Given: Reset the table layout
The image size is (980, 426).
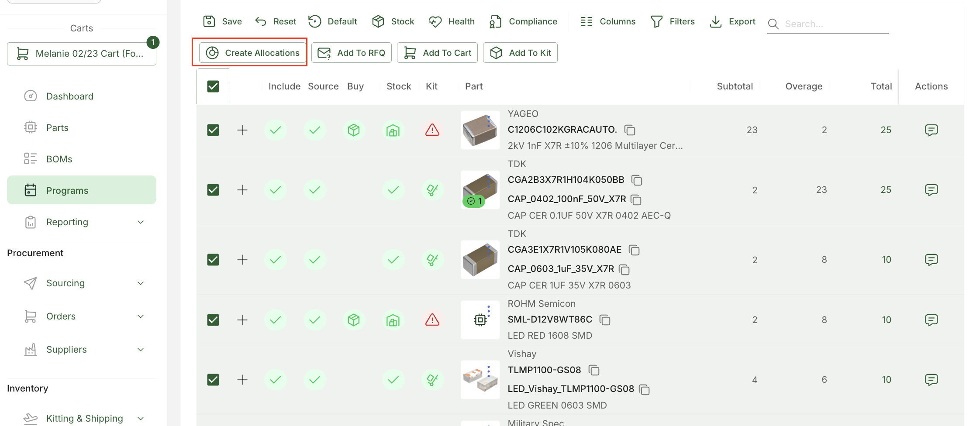Looking at the screenshot, I should pyautogui.click(x=276, y=21).
